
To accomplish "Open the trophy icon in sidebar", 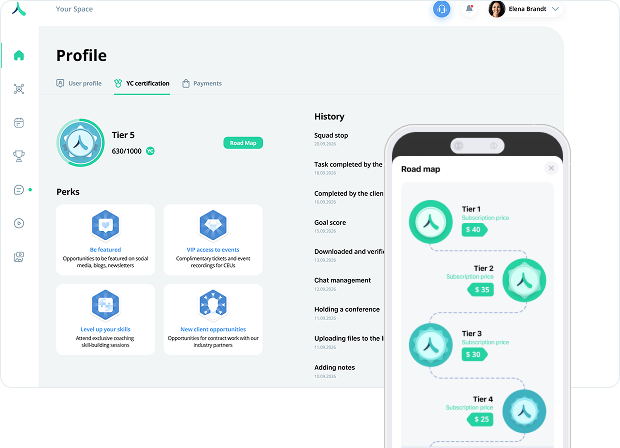I will 19,156.
